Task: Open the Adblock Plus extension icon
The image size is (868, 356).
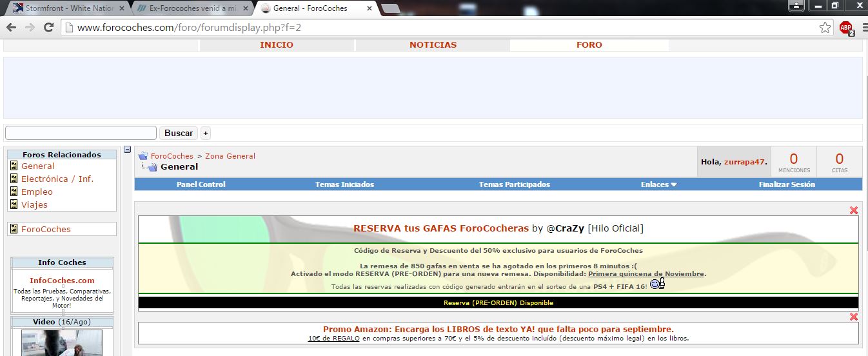Action: click(846, 28)
